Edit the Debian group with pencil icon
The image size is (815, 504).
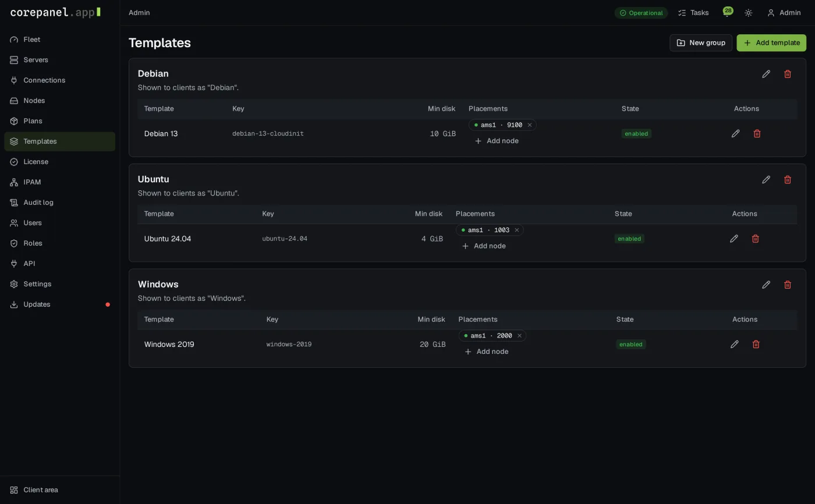pyautogui.click(x=766, y=74)
